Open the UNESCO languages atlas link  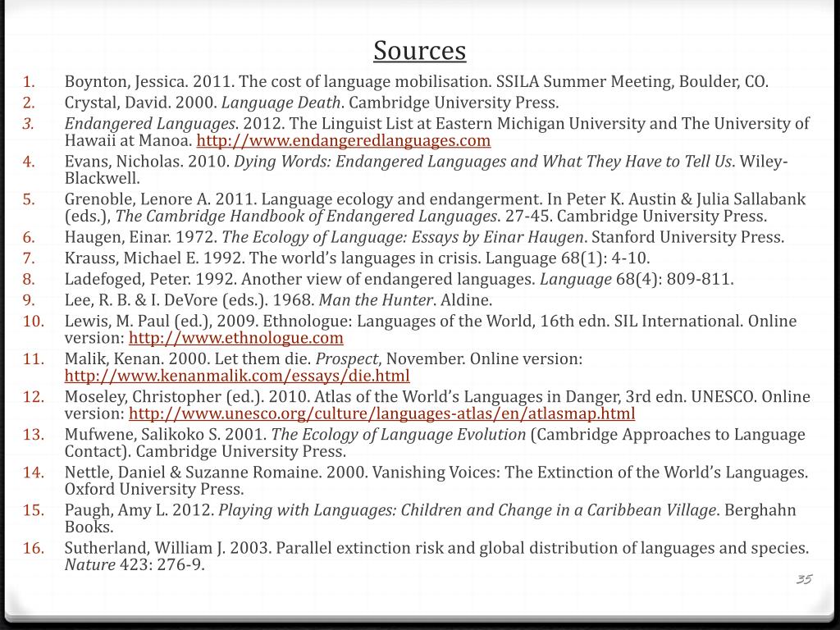click(x=382, y=413)
